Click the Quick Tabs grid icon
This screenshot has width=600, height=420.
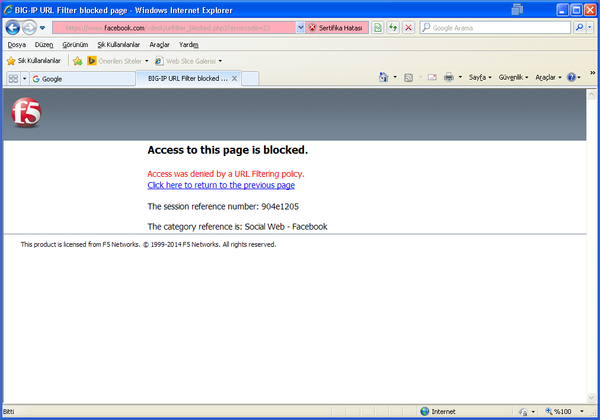pos(13,79)
